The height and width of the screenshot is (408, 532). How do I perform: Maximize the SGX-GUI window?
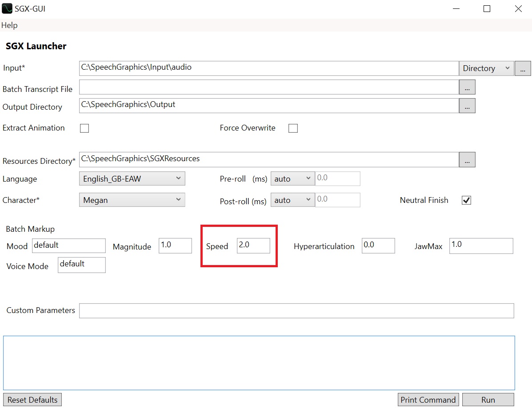[x=487, y=8]
